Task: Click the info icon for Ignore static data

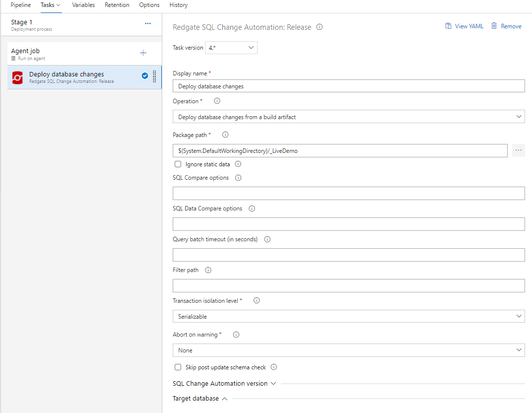Action: (238, 164)
